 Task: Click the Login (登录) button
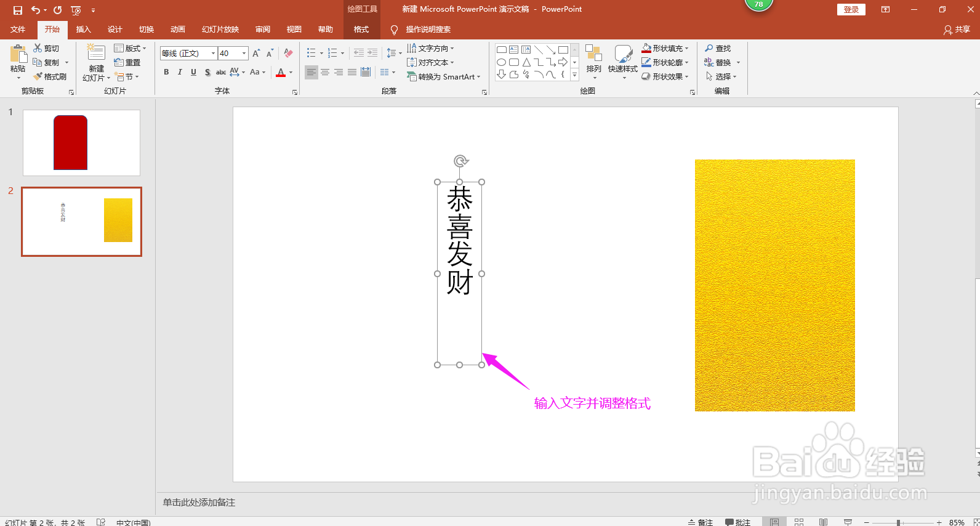[x=851, y=9]
